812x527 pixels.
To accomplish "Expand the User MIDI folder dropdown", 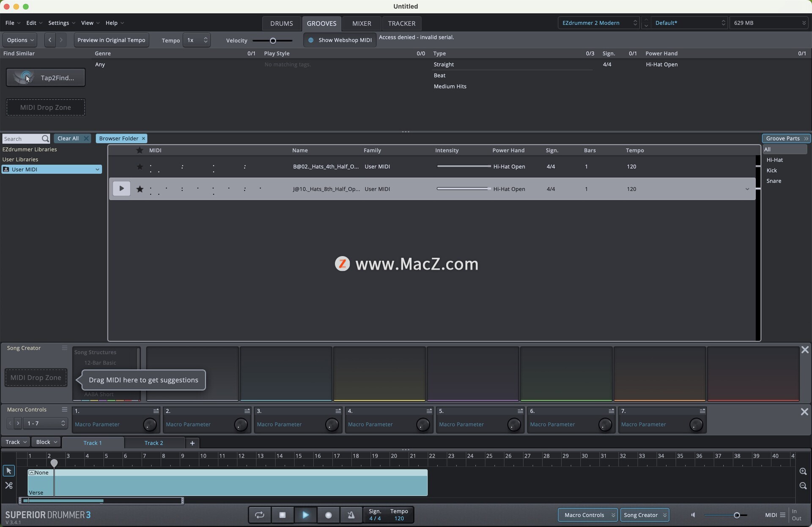I will pos(97,169).
